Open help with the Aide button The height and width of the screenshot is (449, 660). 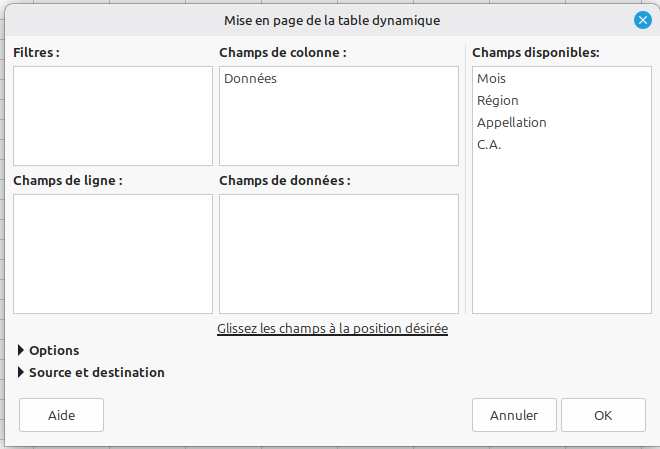click(x=61, y=415)
